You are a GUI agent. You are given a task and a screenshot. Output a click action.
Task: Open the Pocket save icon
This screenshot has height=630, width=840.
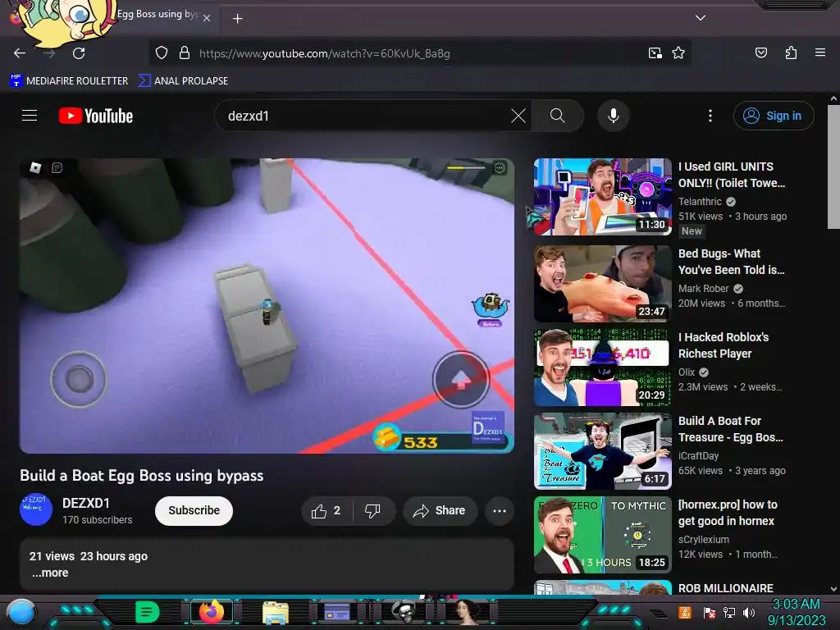[x=760, y=52]
